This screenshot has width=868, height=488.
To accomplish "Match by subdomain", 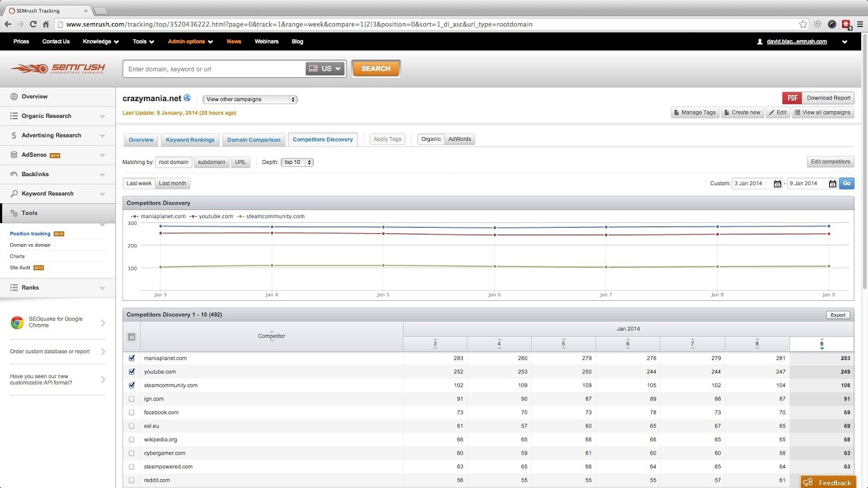I will [x=212, y=162].
